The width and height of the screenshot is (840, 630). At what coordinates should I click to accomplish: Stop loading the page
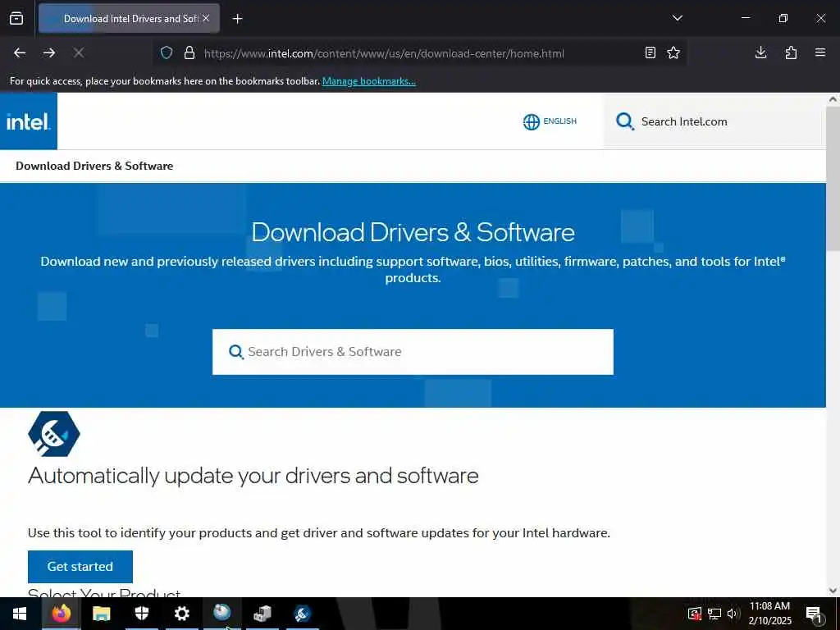pyautogui.click(x=79, y=52)
